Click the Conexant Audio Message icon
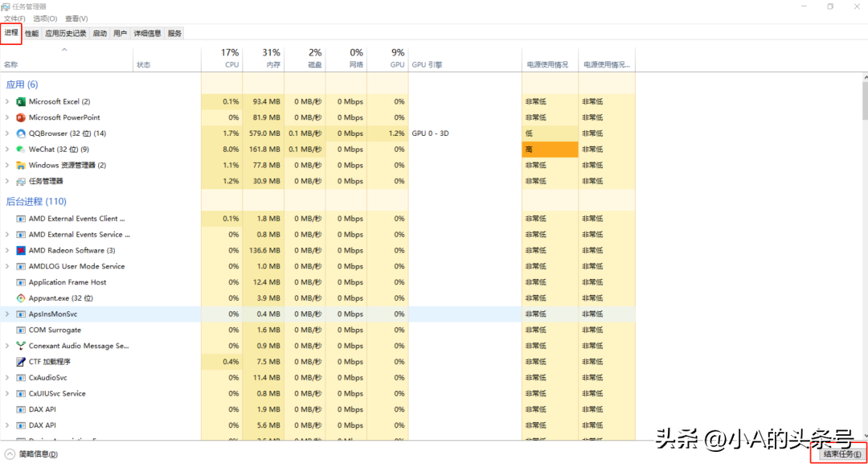868x464 pixels. click(x=21, y=346)
